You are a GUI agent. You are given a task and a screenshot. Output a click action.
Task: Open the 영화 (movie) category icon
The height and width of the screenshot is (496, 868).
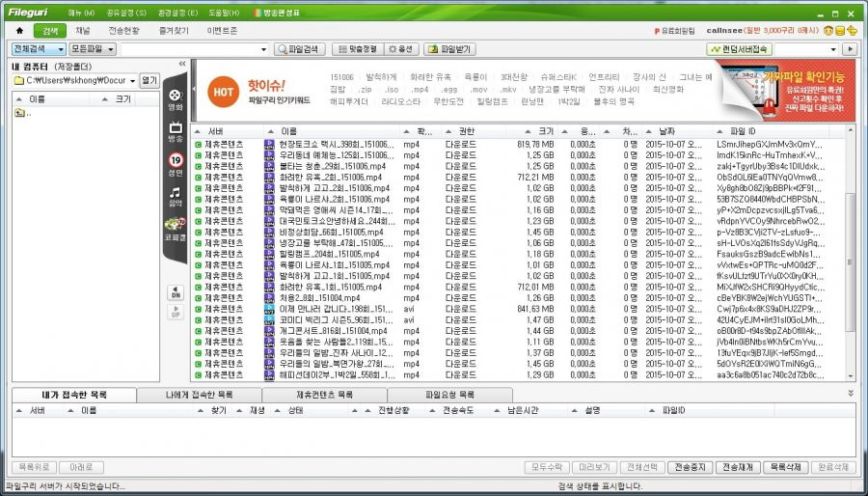click(x=175, y=97)
